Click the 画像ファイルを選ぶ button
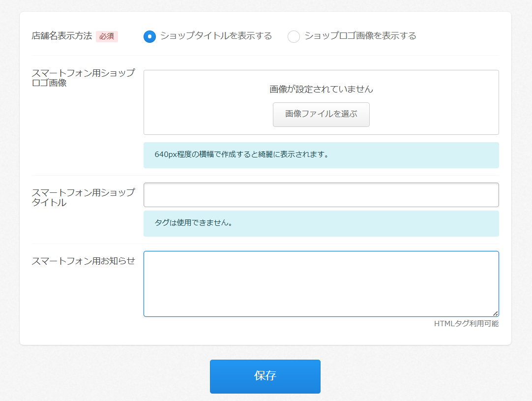This screenshot has width=532, height=401. (321, 114)
